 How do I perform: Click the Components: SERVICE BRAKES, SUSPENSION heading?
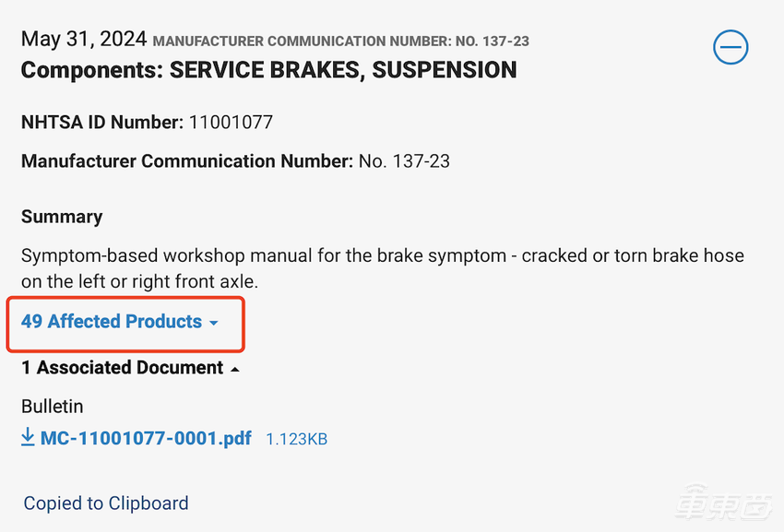pos(268,70)
